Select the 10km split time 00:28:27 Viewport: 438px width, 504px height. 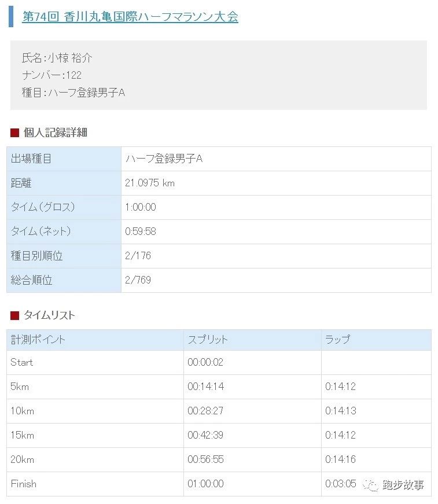pyautogui.click(x=205, y=411)
